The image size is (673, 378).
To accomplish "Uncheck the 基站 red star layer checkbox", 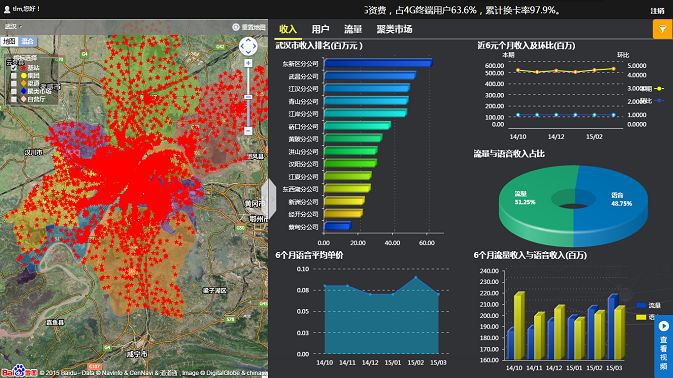I will click(x=14, y=68).
